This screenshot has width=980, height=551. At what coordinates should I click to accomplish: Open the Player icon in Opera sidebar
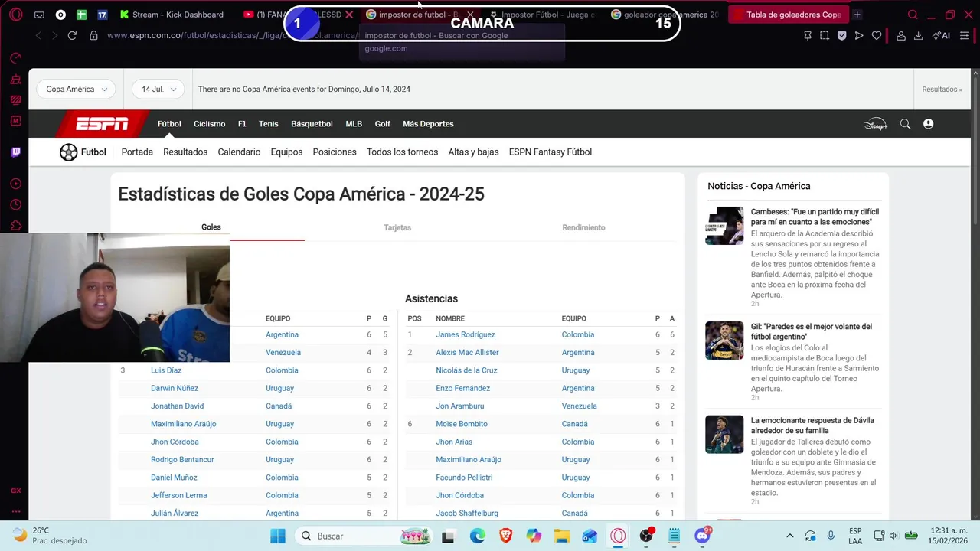[x=15, y=184]
